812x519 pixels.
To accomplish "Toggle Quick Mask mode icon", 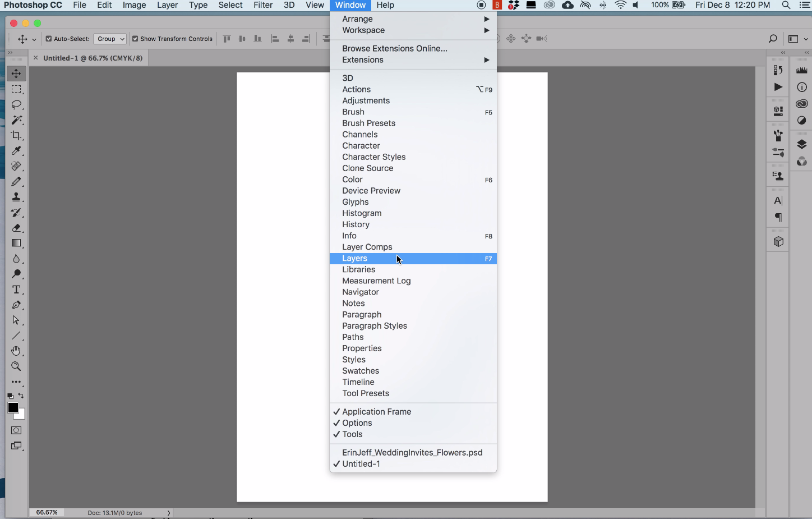I will point(16,430).
